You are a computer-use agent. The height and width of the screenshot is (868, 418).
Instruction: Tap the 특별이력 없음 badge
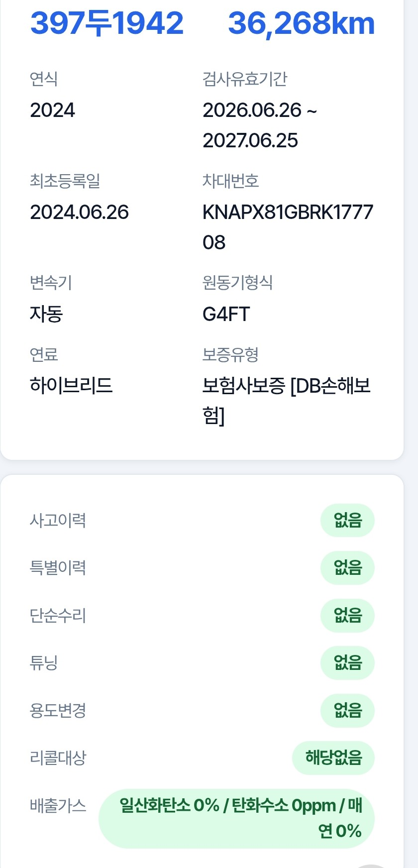(x=347, y=567)
